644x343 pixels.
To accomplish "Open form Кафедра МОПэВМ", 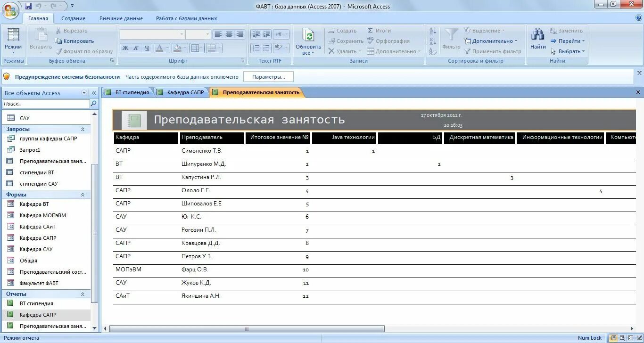I will [x=46, y=215].
